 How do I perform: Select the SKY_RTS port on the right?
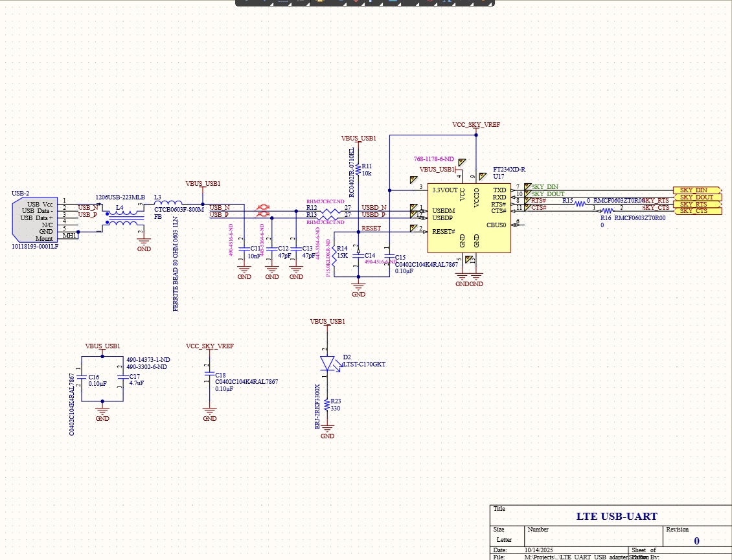(696, 204)
